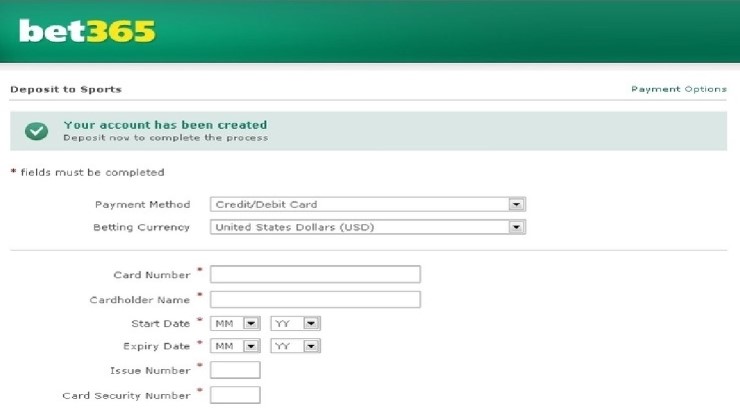Screen dimensions: 740x416
Task: Open the Start Date month dropdown
Action: pyautogui.click(x=235, y=323)
